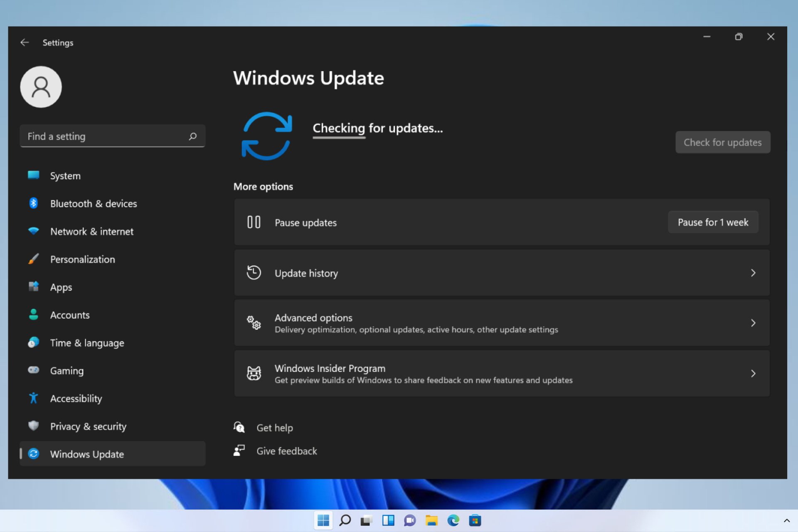Click Give feedback link
Image resolution: width=798 pixels, height=532 pixels.
287,450
